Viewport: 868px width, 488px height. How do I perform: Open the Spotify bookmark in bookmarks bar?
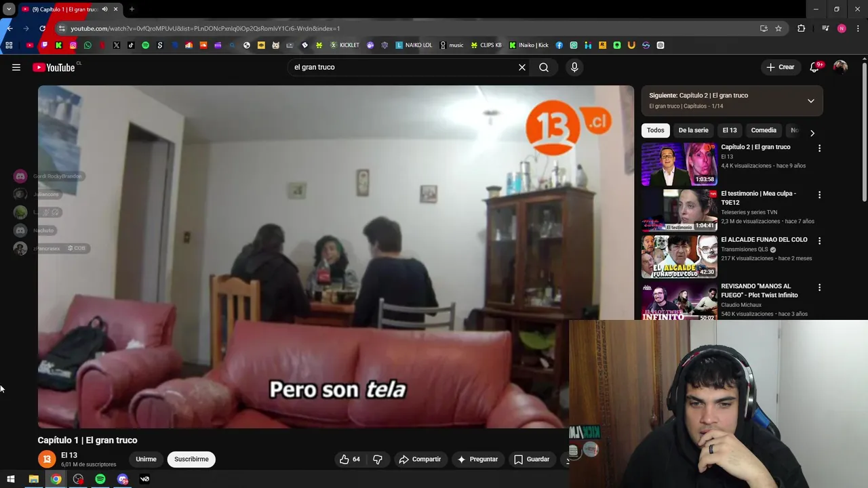click(x=145, y=45)
